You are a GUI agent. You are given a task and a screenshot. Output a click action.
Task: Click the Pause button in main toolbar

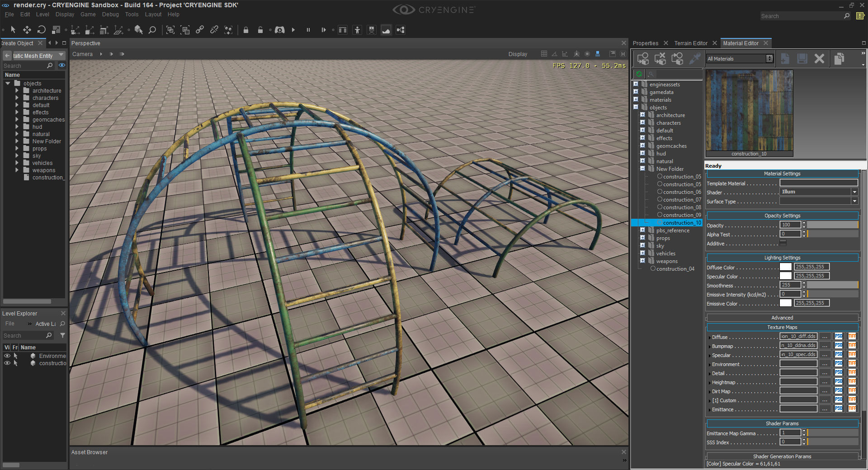point(308,30)
